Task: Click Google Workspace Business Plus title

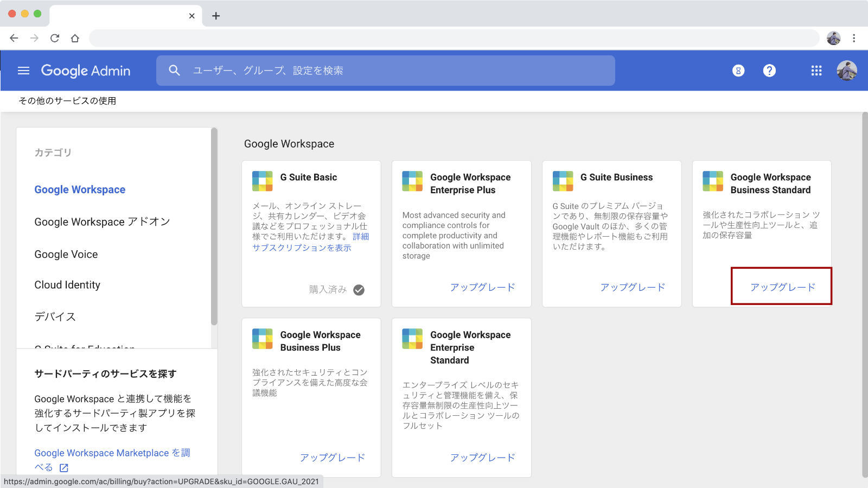Action: tap(320, 341)
